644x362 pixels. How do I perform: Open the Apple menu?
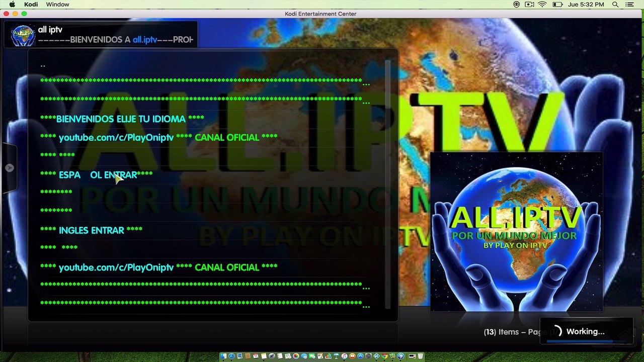pyautogui.click(x=12, y=5)
